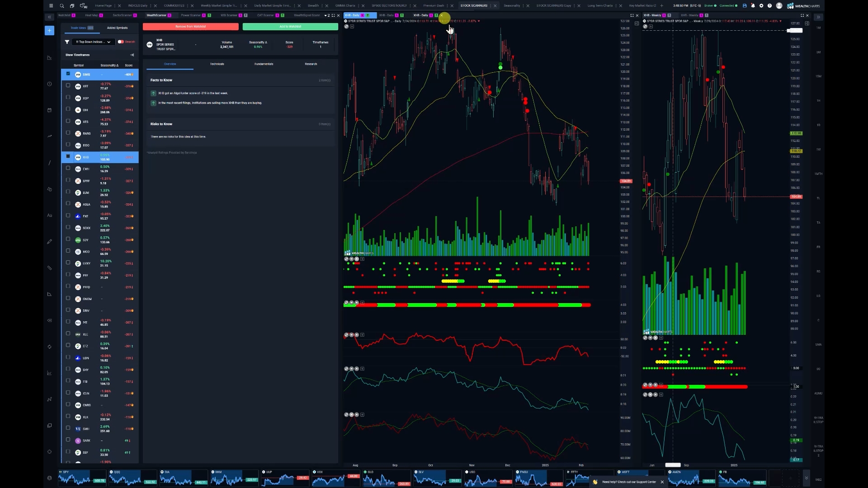This screenshot has width=868, height=488.
Task: Open the notifications bell
Action: pos(753,6)
